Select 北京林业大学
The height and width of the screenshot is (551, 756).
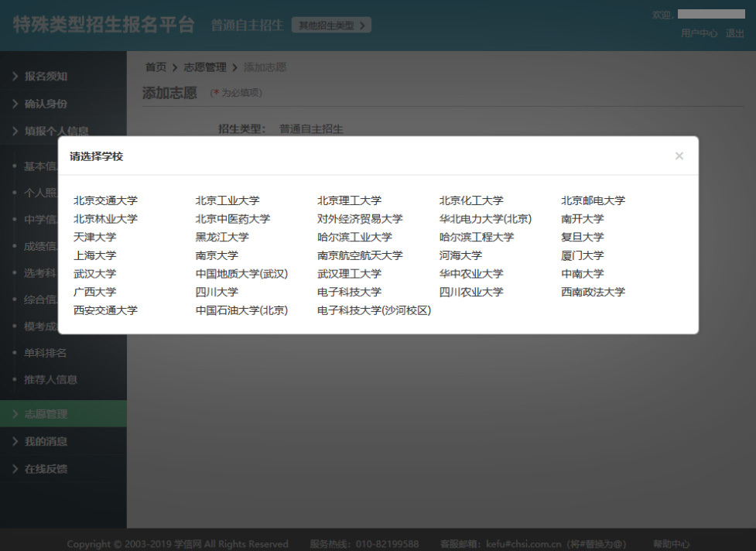pos(105,219)
